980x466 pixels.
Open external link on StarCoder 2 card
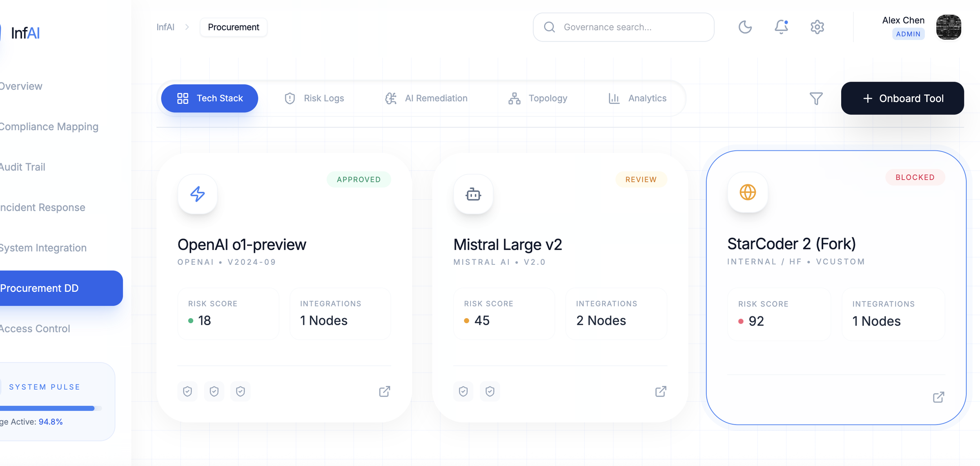938,397
